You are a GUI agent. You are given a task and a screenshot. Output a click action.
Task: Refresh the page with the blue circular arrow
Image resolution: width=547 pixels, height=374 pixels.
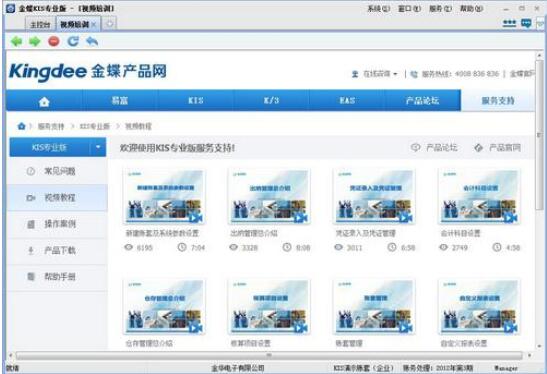pyautogui.click(x=73, y=42)
